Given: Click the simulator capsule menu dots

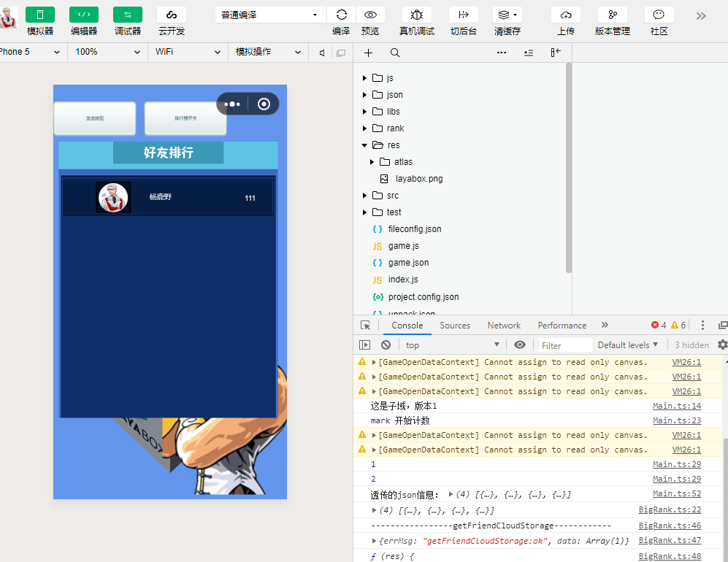Looking at the screenshot, I should coord(232,104).
